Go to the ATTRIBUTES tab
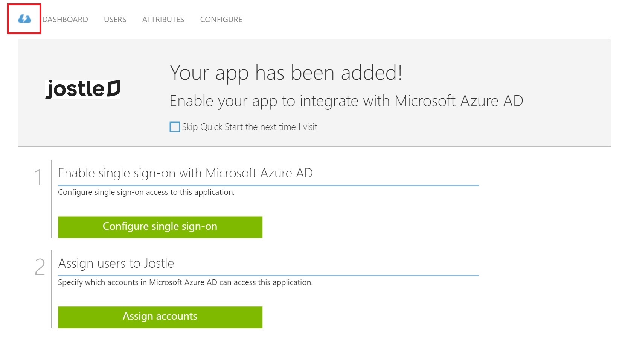 click(x=163, y=20)
